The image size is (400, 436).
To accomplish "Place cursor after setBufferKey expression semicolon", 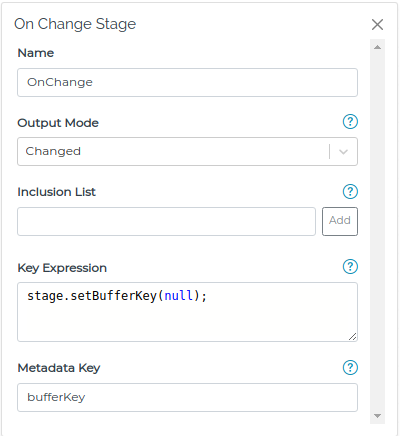I will [208, 296].
